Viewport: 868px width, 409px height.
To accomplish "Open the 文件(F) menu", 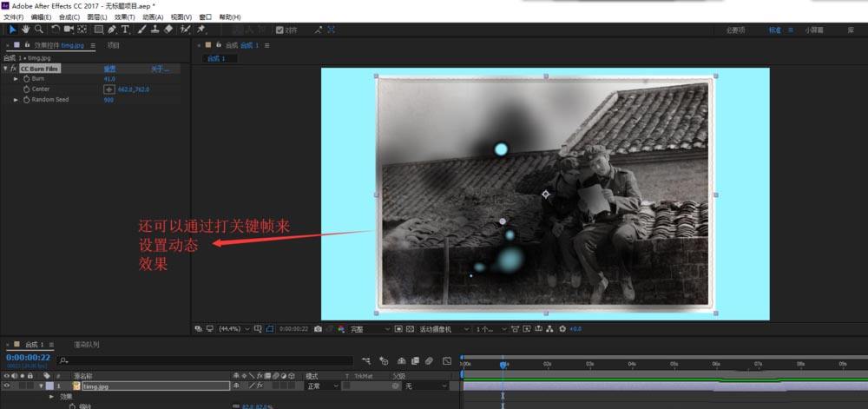I will pyautogui.click(x=13, y=17).
